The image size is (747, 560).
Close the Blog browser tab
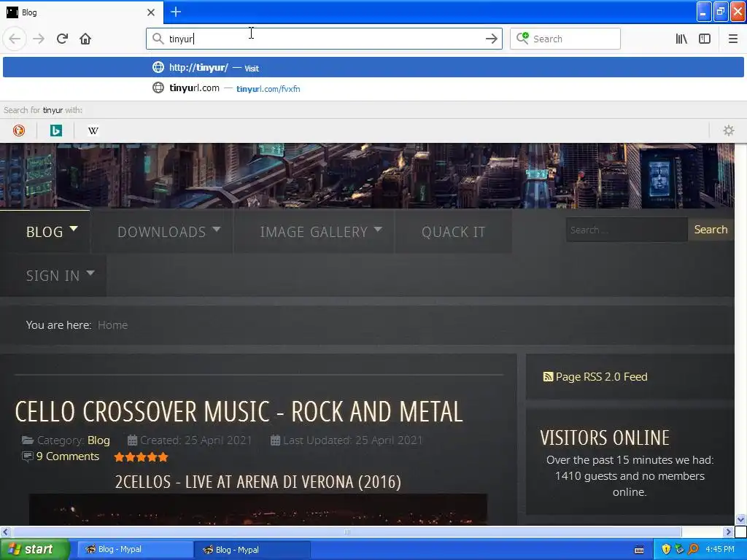tap(151, 12)
